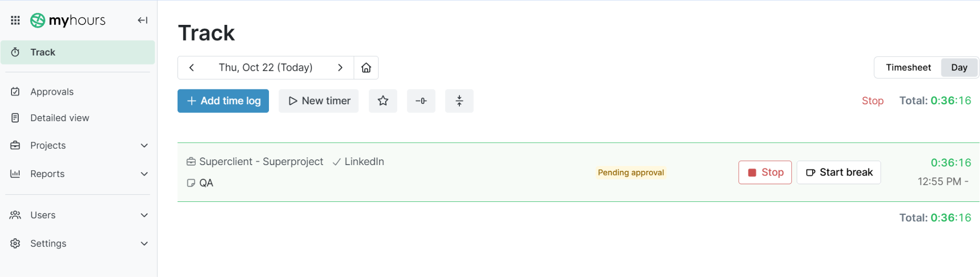Click the myhours logo

click(68, 20)
